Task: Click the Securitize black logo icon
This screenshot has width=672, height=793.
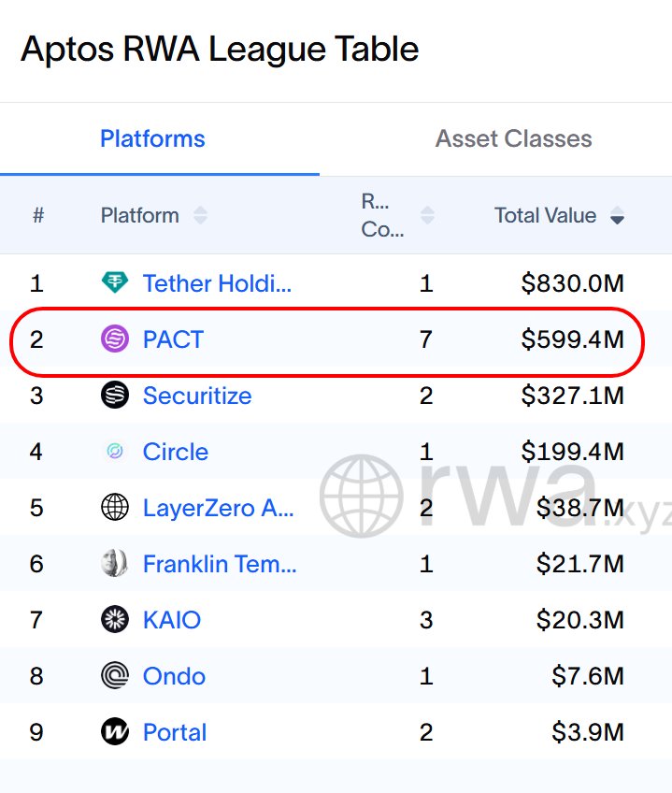Action: [x=114, y=396]
